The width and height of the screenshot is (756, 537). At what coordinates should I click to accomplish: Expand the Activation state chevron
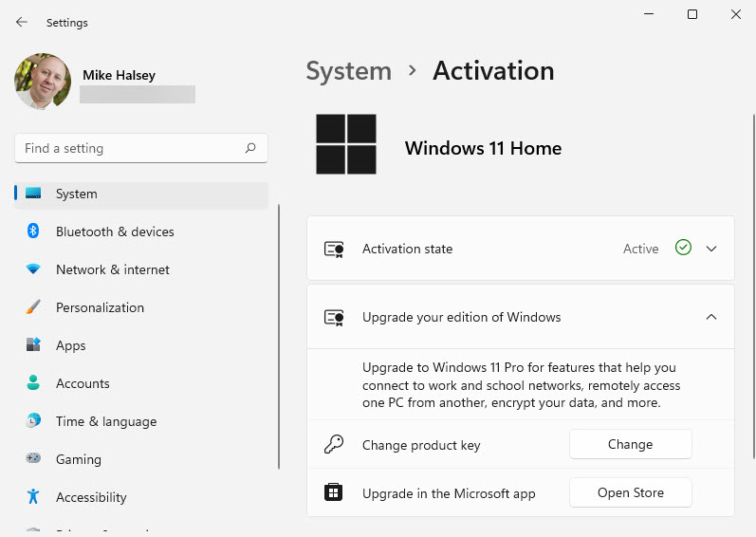711,249
